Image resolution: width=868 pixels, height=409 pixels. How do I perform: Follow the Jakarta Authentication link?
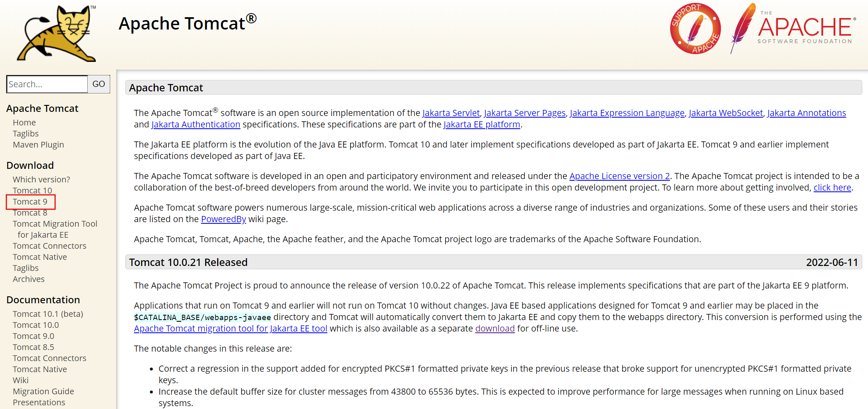click(196, 125)
